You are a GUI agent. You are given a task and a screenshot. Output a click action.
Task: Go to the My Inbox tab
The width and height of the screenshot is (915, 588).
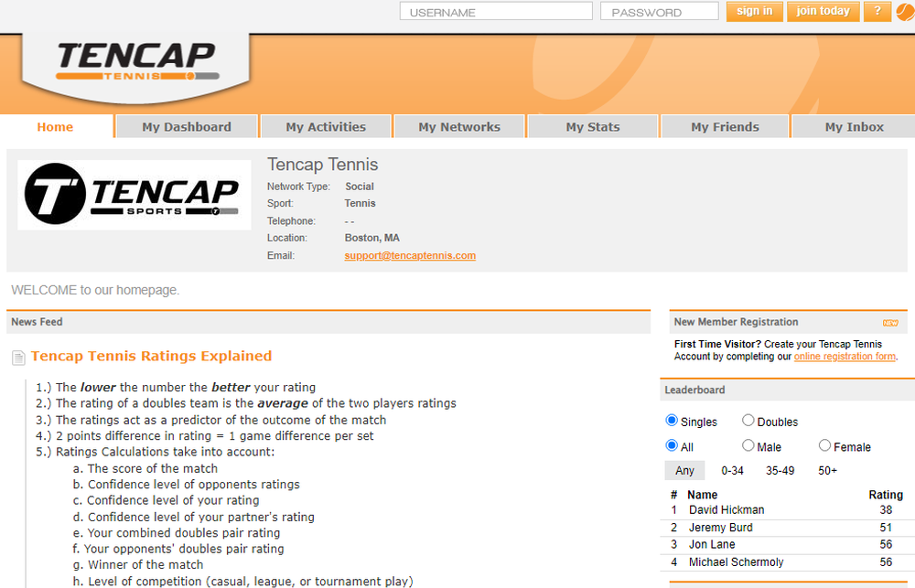[852, 126]
